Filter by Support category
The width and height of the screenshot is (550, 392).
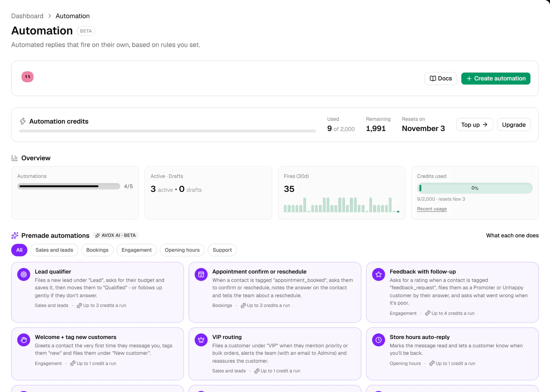pyautogui.click(x=222, y=250)
